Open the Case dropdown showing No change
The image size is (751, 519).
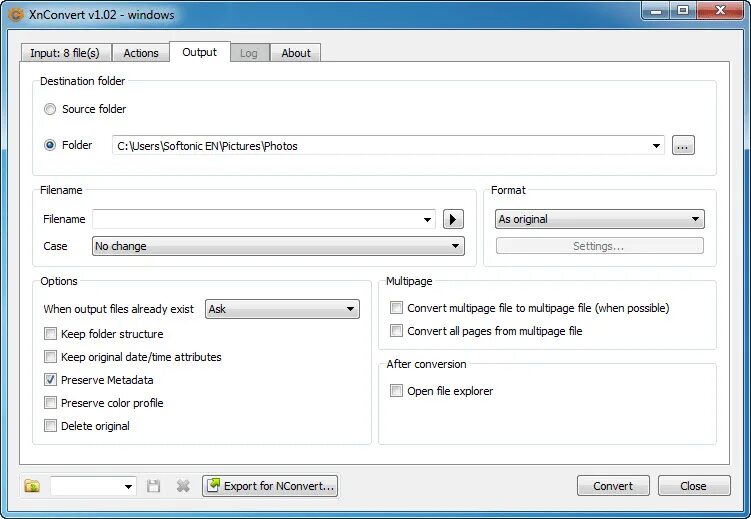click(x=278, y=246)
